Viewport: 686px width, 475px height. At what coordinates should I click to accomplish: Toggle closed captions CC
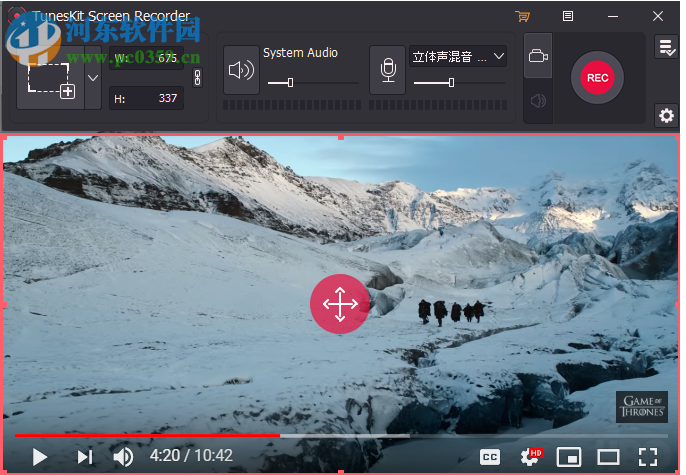point(490,458)
